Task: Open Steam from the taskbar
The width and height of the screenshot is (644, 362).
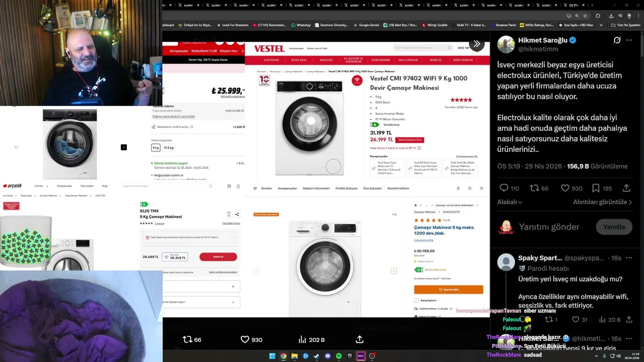Action: point(316,356)
